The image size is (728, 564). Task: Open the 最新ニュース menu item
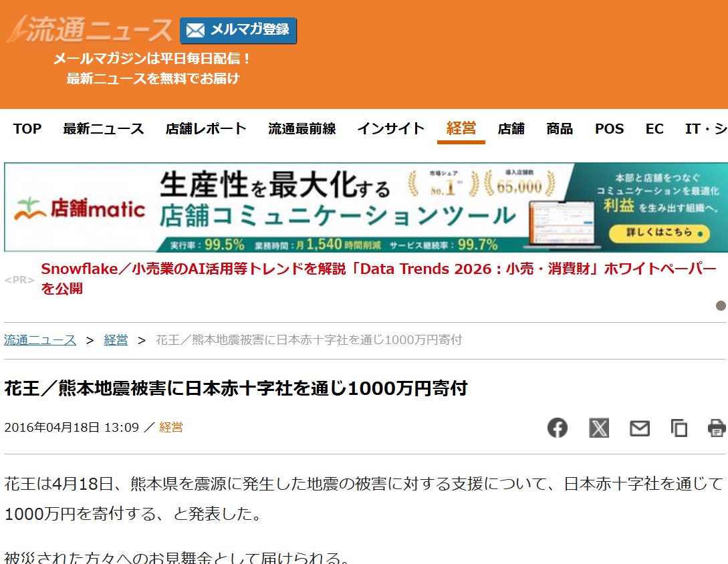(x=104, y=128)
